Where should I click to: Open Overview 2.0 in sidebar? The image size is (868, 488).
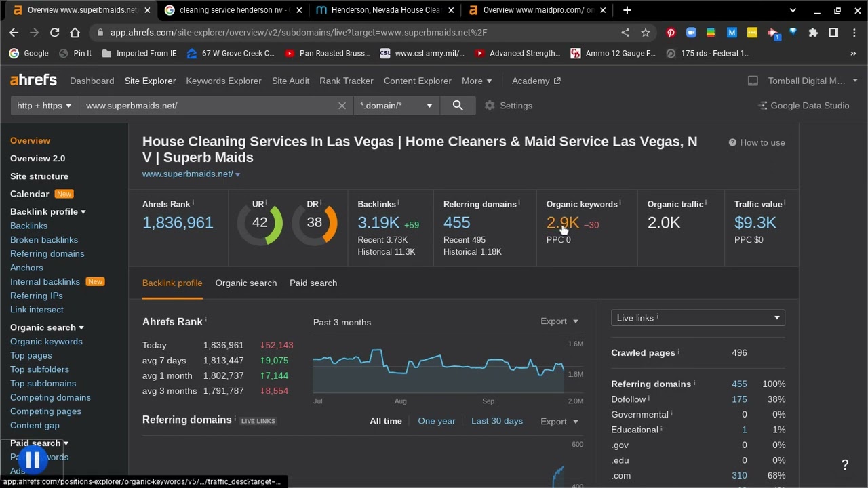38,158
